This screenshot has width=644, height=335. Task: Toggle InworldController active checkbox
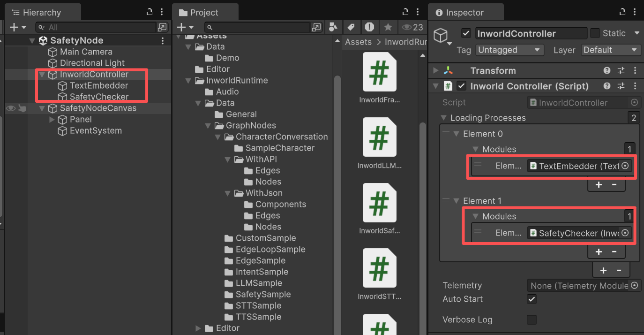466,33
